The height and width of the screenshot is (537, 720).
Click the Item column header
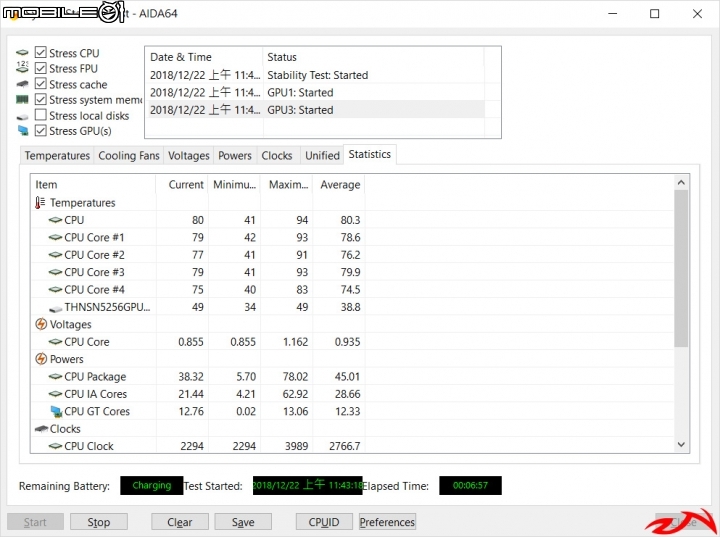(x=93, y=185)
